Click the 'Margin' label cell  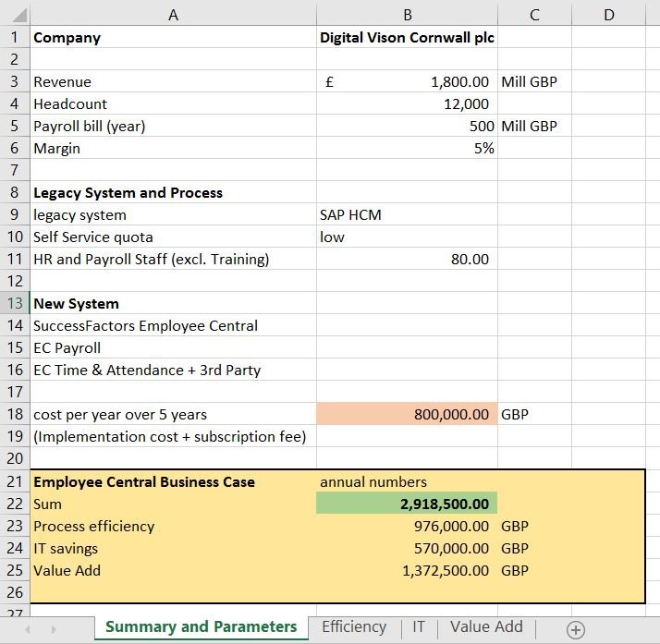(x=173, y=148)
